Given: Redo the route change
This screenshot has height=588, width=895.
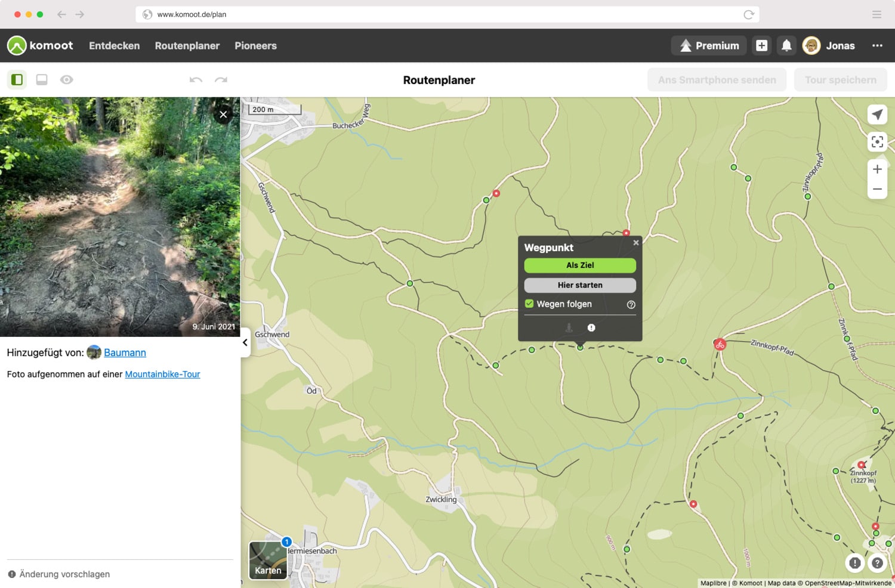Looking at the screenshot, I should coord(221,80).
